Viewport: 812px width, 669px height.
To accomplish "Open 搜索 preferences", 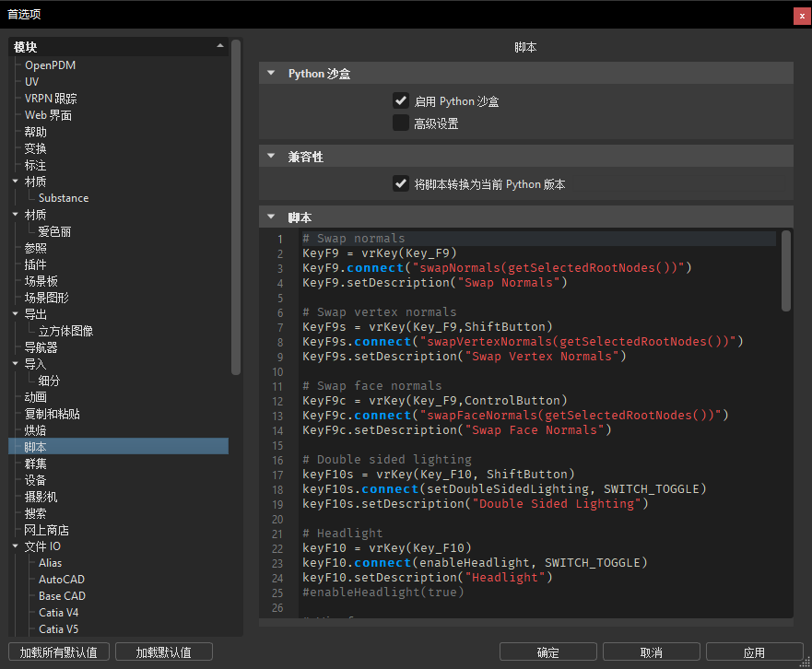I will pos(35,512).
